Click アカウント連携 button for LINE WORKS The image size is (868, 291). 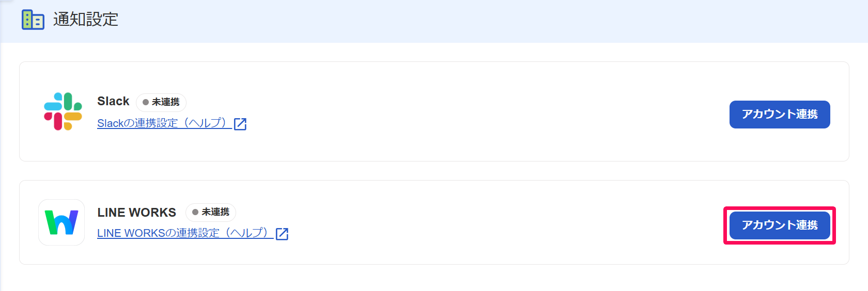tap(780, 225)
